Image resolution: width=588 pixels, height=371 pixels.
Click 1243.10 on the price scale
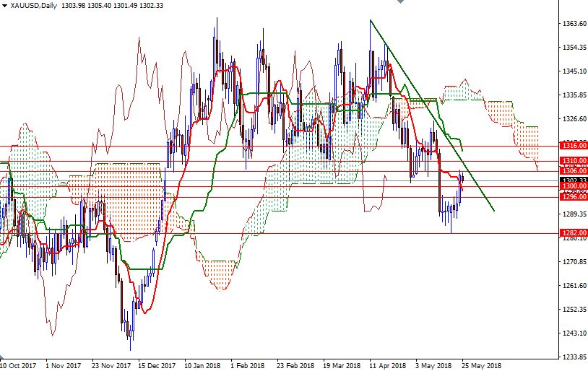pos(573,333)
